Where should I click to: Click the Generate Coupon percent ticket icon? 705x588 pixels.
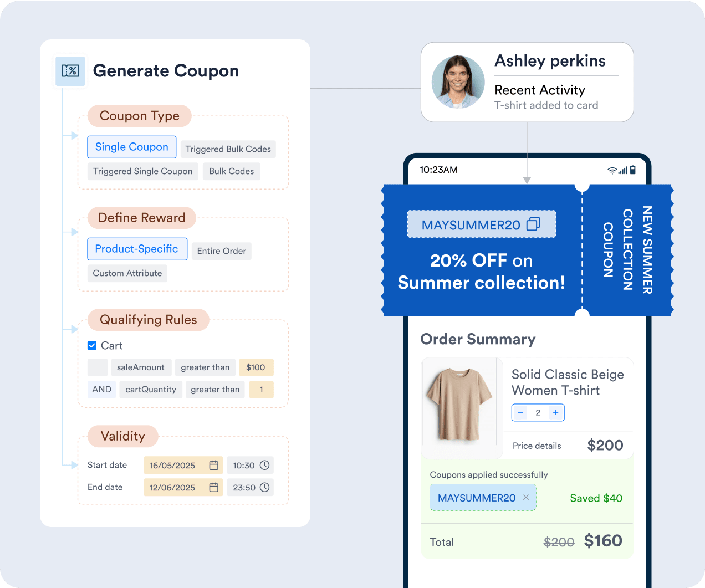pos(70,71)
